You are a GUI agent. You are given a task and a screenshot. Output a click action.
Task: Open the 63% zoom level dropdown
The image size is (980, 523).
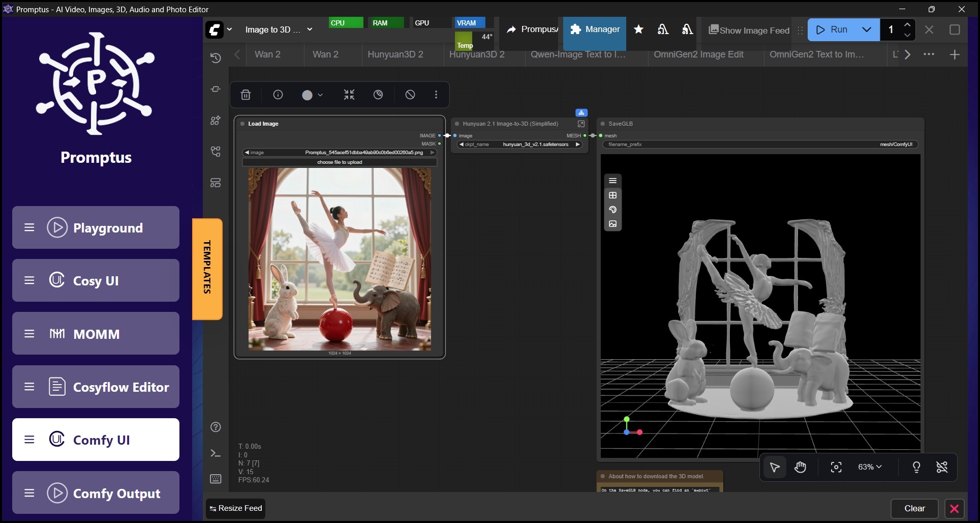click(x=869, y=467)
